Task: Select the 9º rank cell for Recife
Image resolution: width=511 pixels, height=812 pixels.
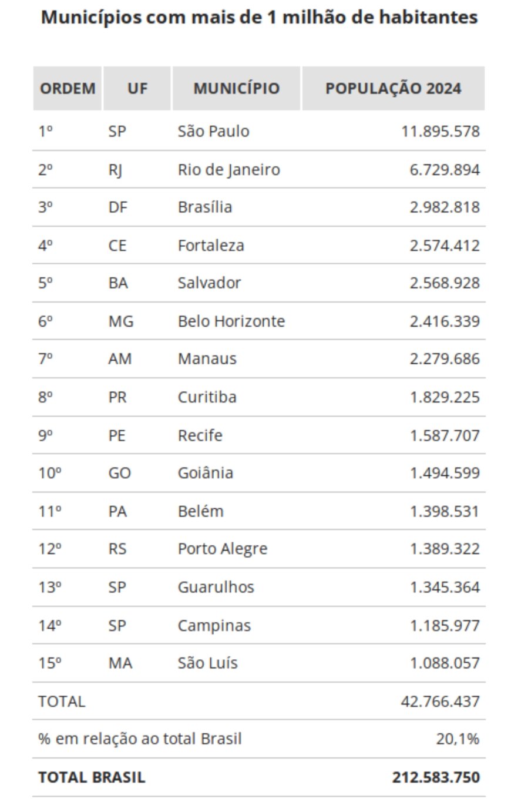Action: point(45,435)
